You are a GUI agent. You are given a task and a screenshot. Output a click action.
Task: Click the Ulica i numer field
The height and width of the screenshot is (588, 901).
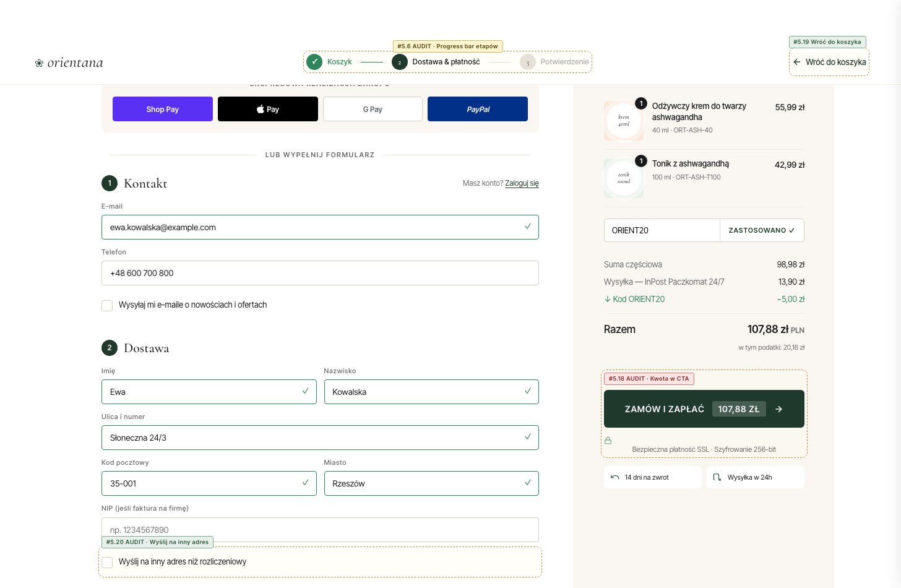click(x=320, y=438)
